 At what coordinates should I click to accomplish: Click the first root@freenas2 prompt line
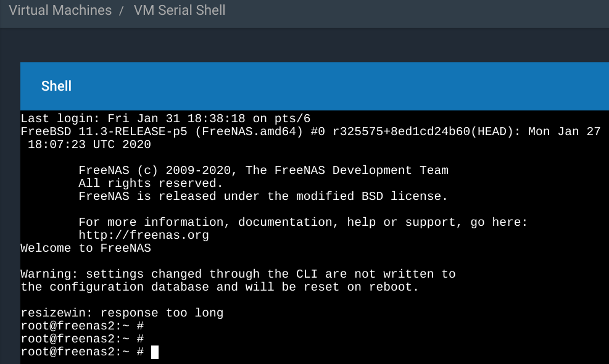pyautogui.click(x=82, y=326)
